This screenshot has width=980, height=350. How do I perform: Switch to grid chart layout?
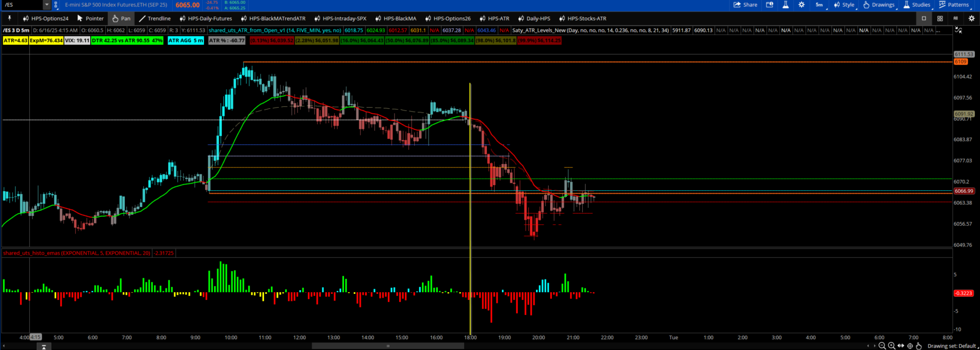[x=940, y=18]
